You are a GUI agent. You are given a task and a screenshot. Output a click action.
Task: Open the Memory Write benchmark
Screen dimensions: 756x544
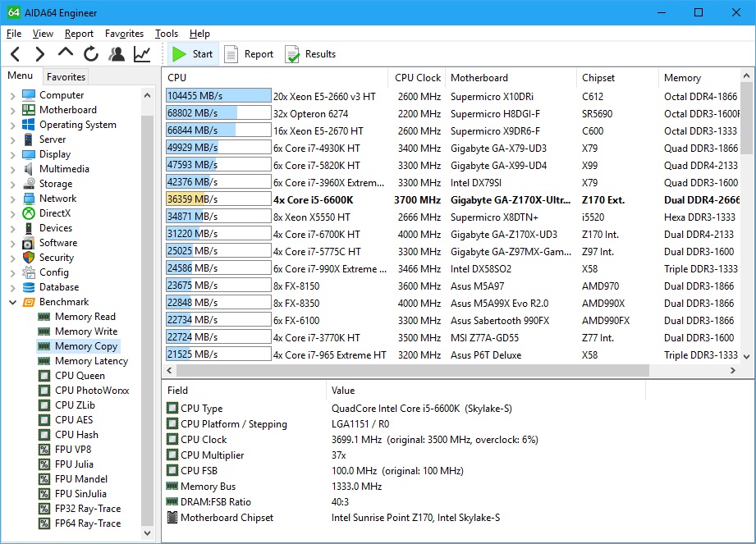click(86, 331)
